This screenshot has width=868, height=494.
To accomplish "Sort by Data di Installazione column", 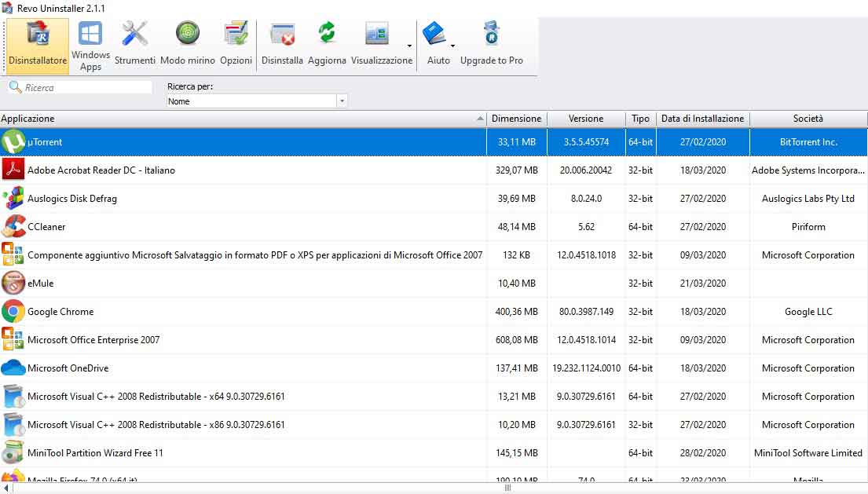I will click(702, 119).
